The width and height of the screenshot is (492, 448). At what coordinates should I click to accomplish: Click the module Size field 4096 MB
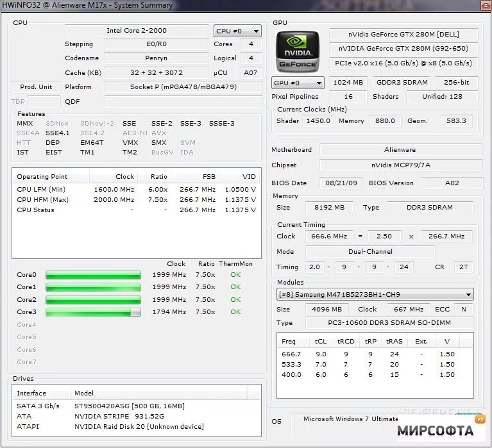327,310
